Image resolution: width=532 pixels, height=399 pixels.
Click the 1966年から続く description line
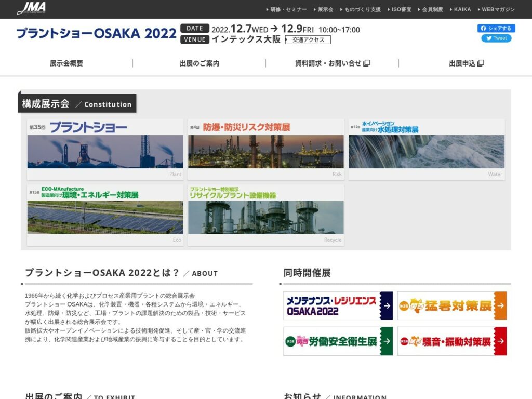pyautogui.click(x=110, y=296)
